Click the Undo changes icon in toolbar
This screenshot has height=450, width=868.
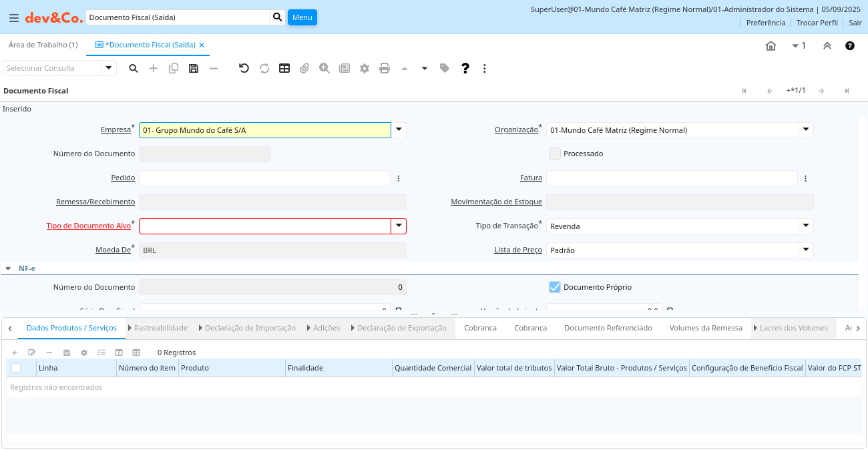[x=244, y=68]
